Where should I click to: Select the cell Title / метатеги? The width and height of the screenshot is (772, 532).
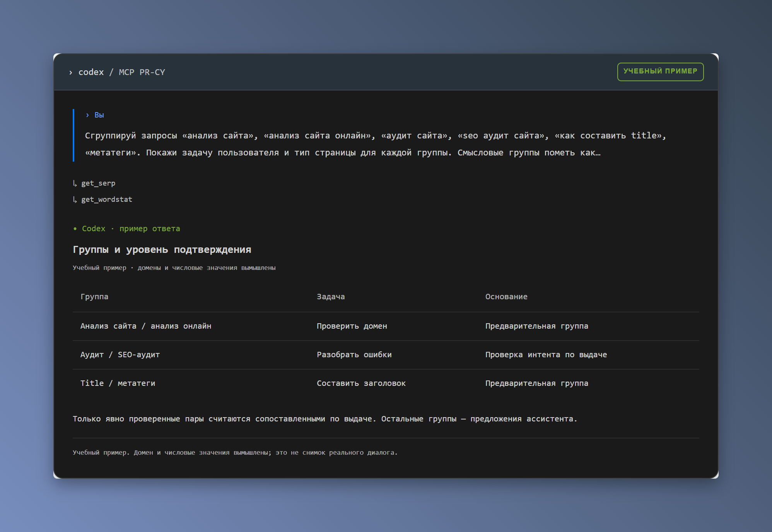(x=118, y=383)
